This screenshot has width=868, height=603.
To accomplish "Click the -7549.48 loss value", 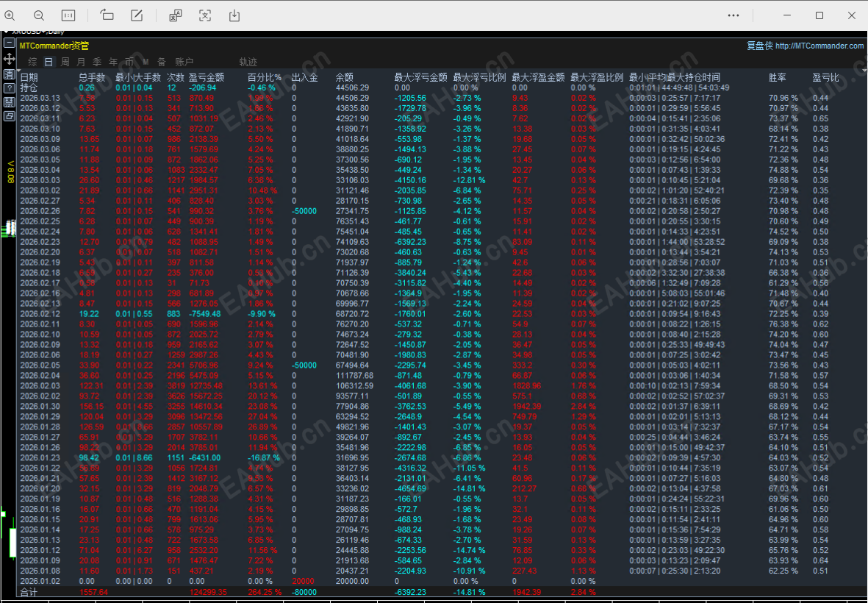I will 205,314.
